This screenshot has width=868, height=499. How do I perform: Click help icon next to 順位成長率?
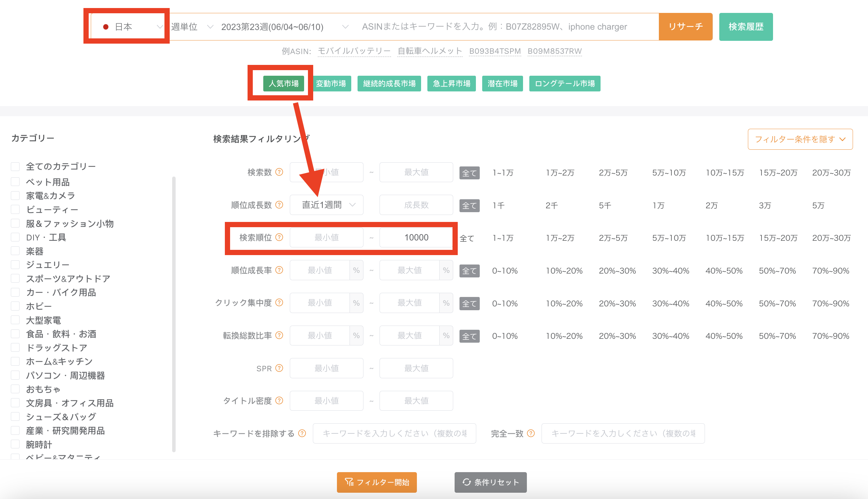coord(279,270)
